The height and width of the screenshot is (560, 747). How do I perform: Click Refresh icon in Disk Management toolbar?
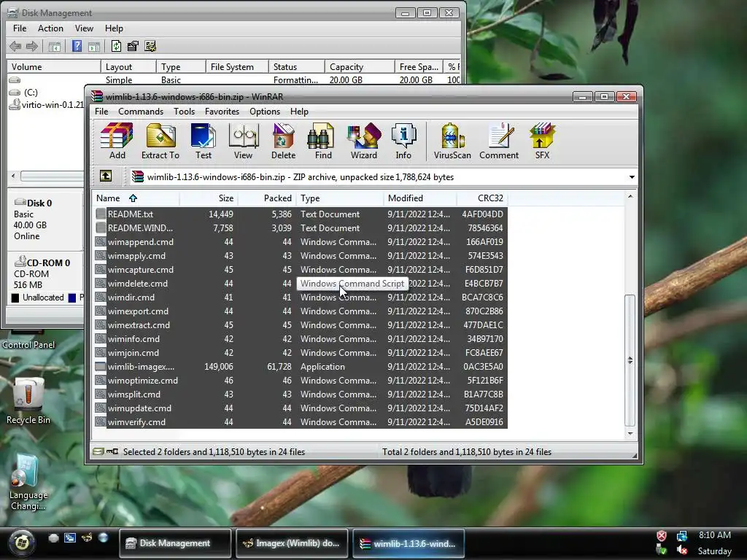(x=116, y=46)
